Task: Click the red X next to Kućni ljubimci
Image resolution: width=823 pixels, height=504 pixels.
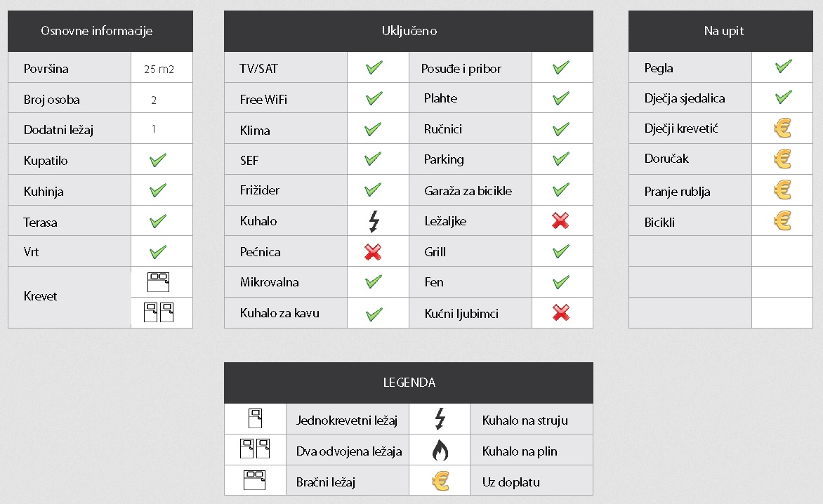Action: click(561, 312)
